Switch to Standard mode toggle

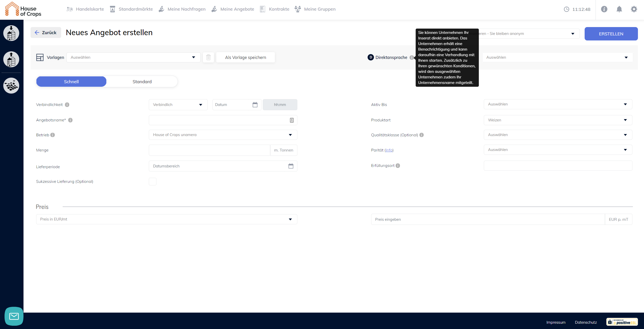click(x=142, y=82)
